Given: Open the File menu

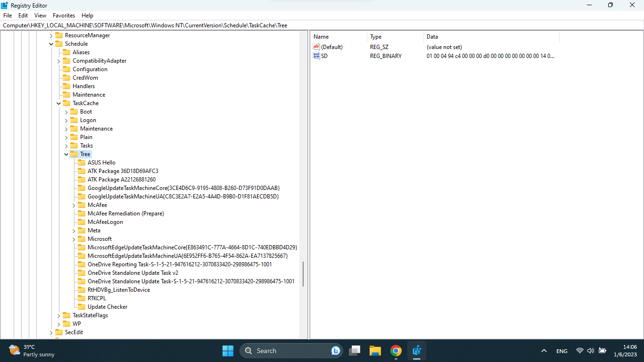Looking at the screenshot, I should 8,16.
